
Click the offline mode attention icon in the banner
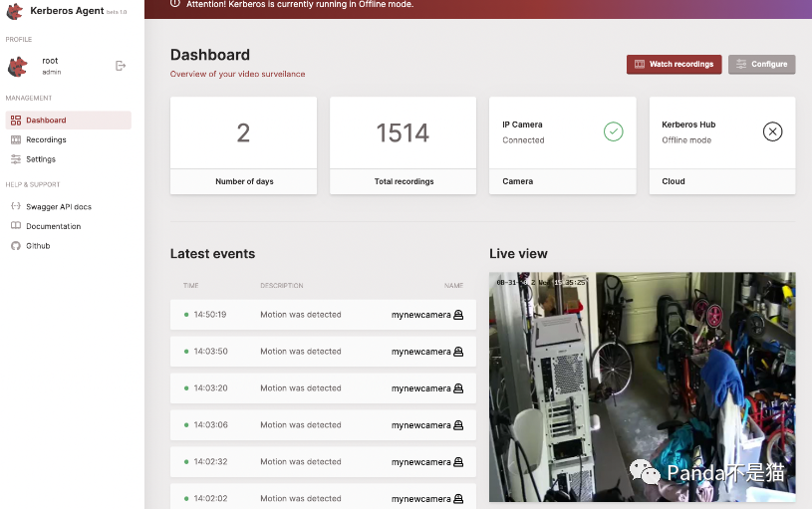[x=175, y=4]
